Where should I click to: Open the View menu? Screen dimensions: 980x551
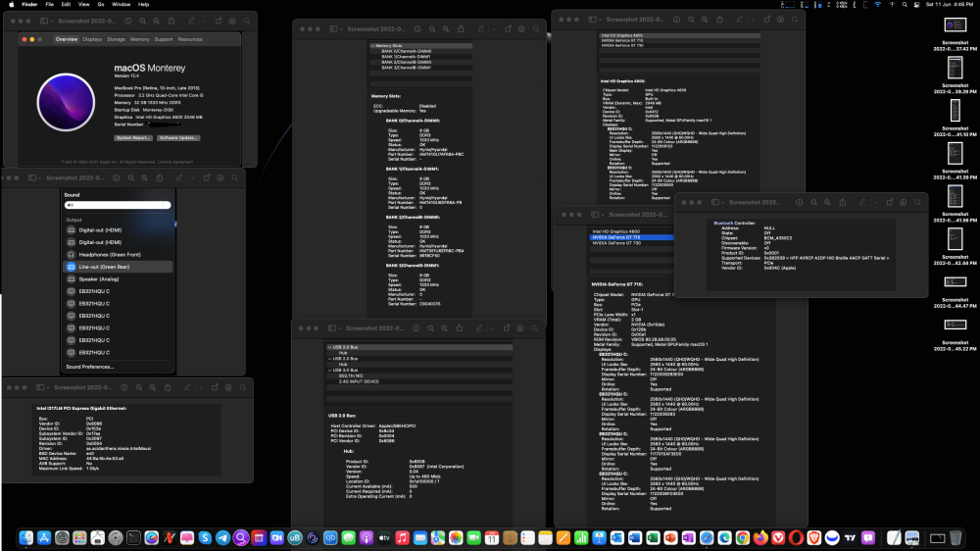point(83,4)
